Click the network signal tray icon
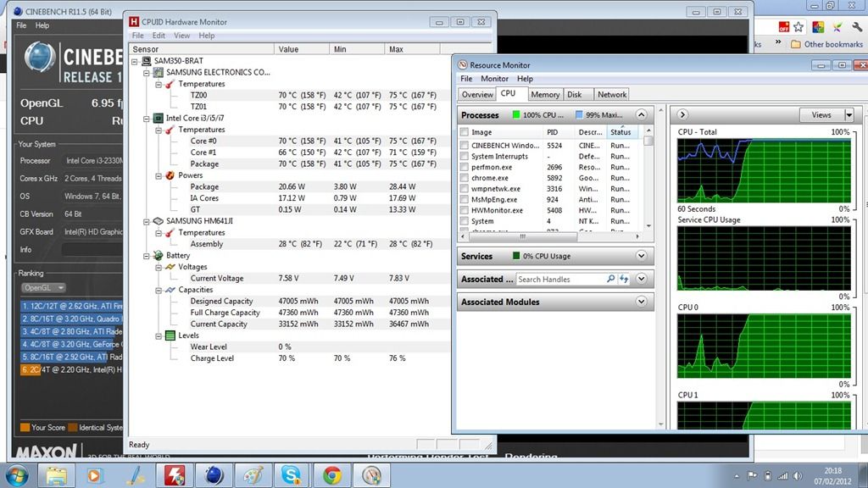Image resolution: width=868 pixels, height=488 pixels. tap(782, 476)
